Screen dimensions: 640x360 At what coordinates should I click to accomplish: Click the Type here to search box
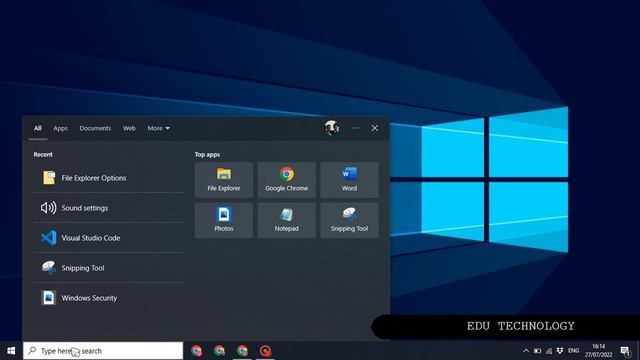pyautogui.click(x=103, y=351)
